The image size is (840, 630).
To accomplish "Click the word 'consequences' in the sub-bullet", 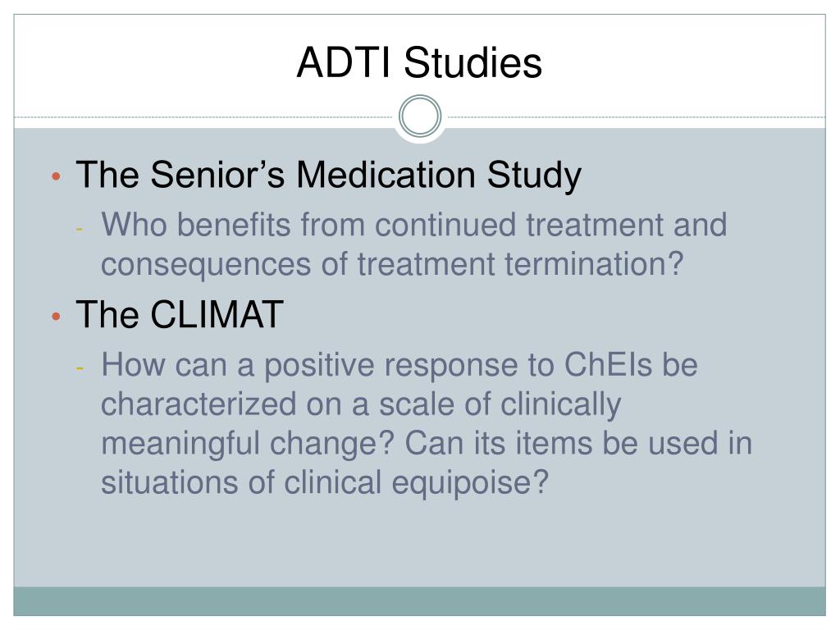I will coord(206,266).
